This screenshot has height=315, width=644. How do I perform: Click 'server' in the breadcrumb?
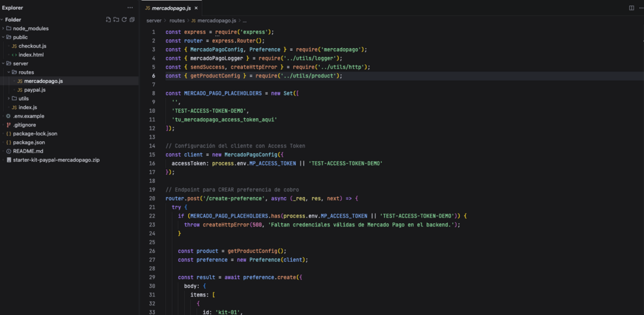coord(154,20)
